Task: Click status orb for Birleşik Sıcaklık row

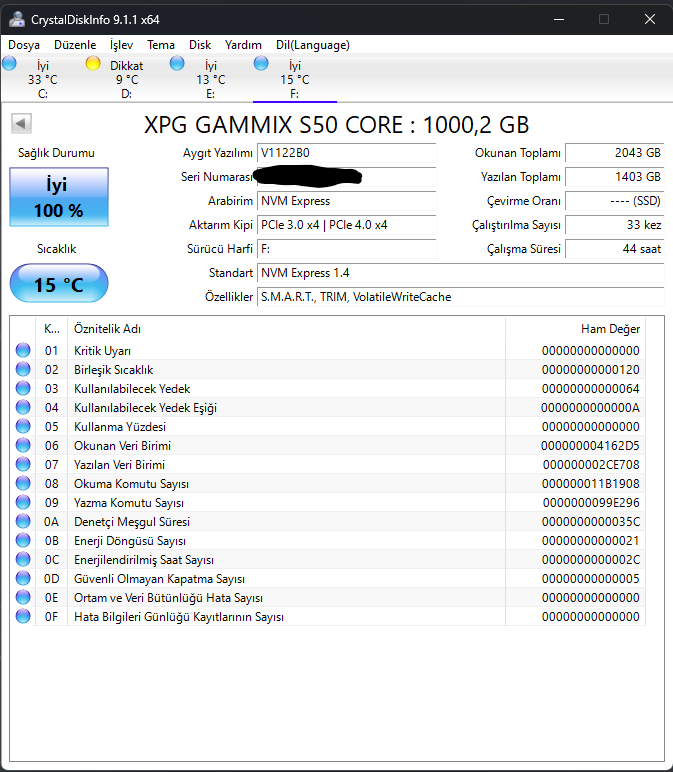Action: tap(23, 369)
